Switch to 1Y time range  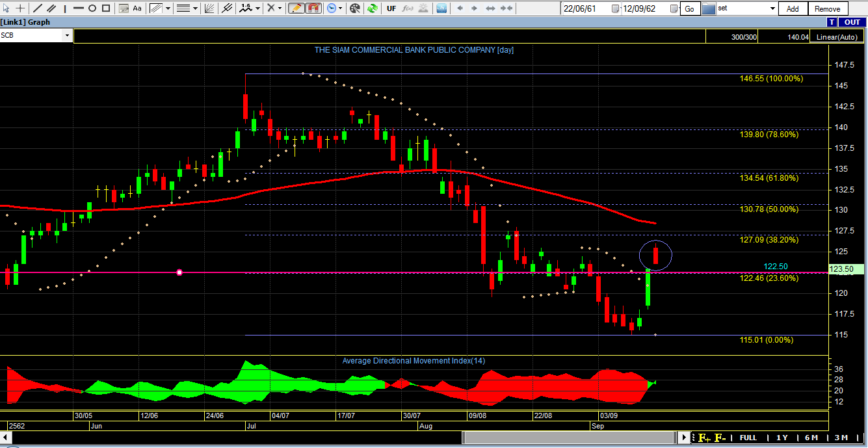pyautogui.click(x=782, y=438)
